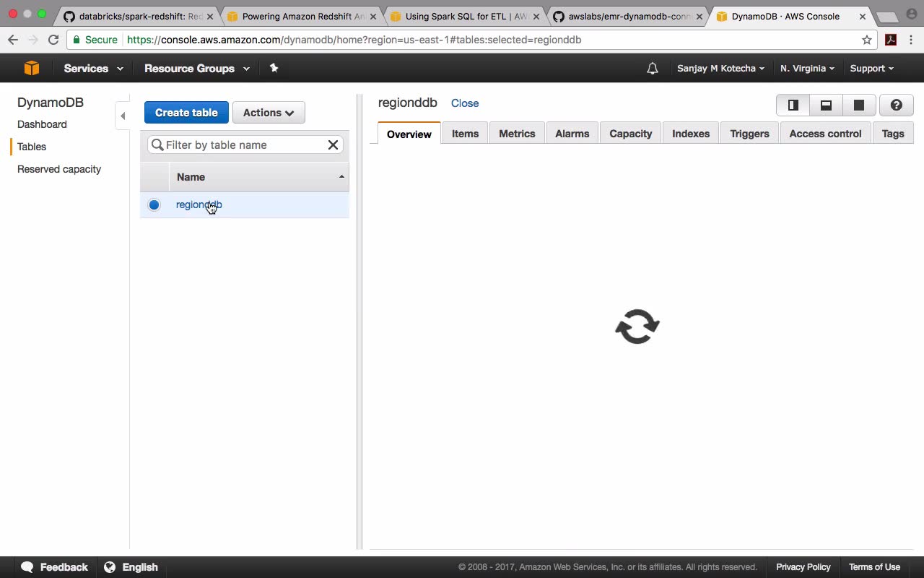
Task: Clear the table name filter
Action: [333, 144]
